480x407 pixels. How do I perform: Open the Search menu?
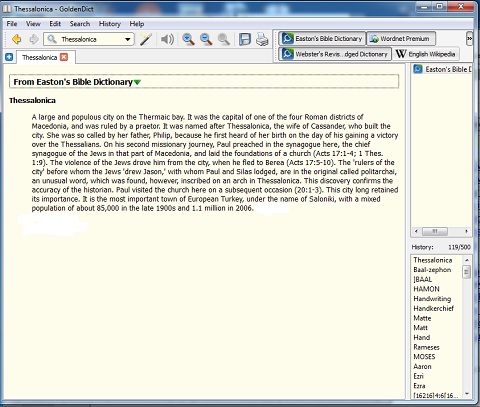point(80,24)
